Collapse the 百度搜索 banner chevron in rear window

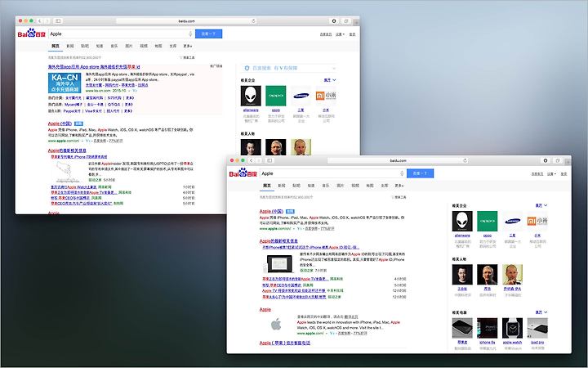coord(334,69)
